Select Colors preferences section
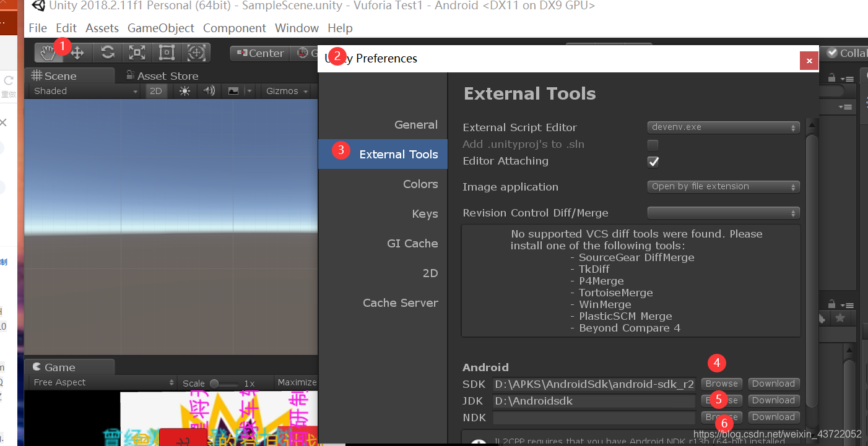 pos(383,184)
